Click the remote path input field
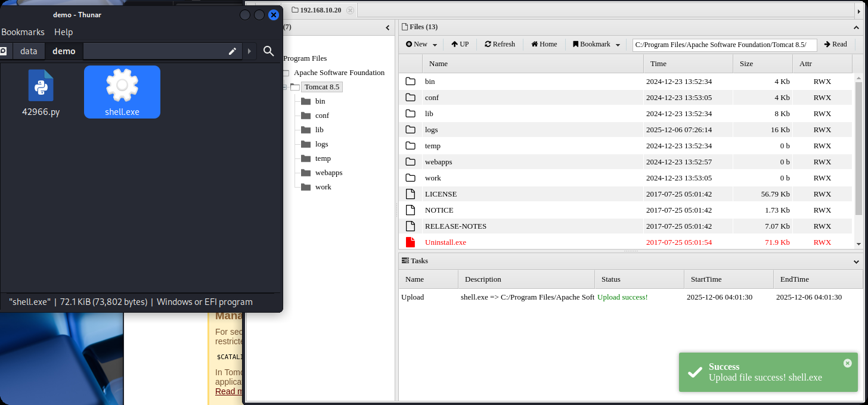The image size is (868, 405). tap(724, 45)
